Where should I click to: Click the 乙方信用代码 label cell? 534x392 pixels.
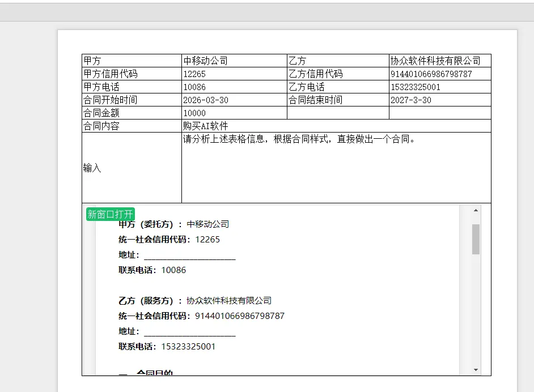click(x=338, y=74)
